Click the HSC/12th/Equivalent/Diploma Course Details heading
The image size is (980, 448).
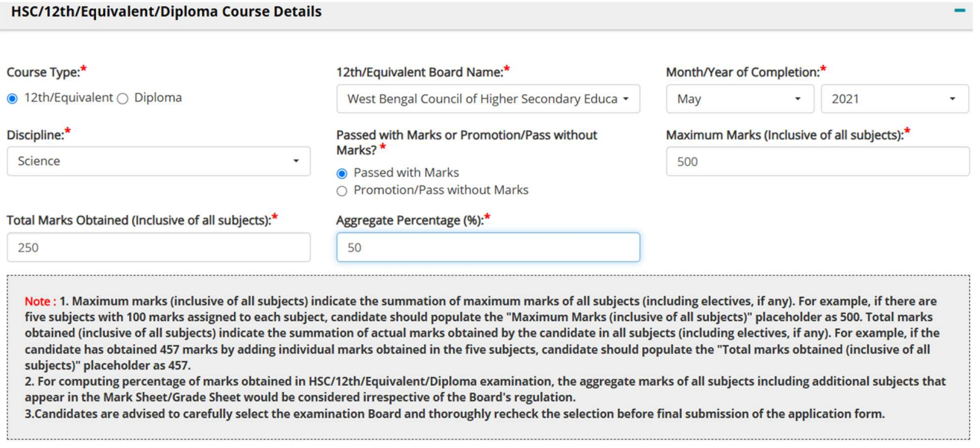coord(167,12)
